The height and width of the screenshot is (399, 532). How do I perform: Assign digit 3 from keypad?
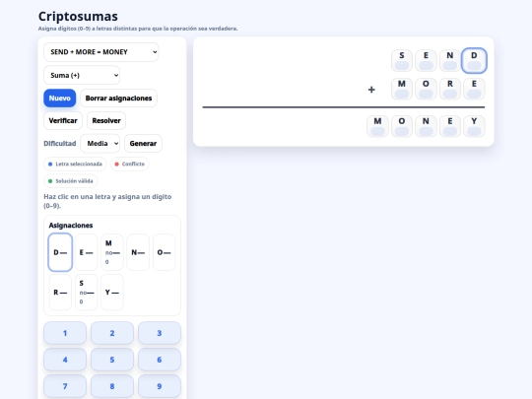(160, 333)
